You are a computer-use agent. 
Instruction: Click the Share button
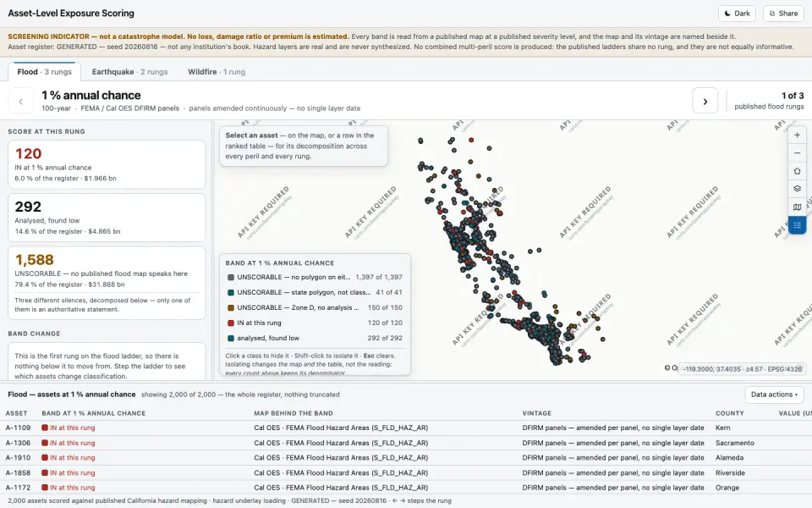tap(783, 14)
